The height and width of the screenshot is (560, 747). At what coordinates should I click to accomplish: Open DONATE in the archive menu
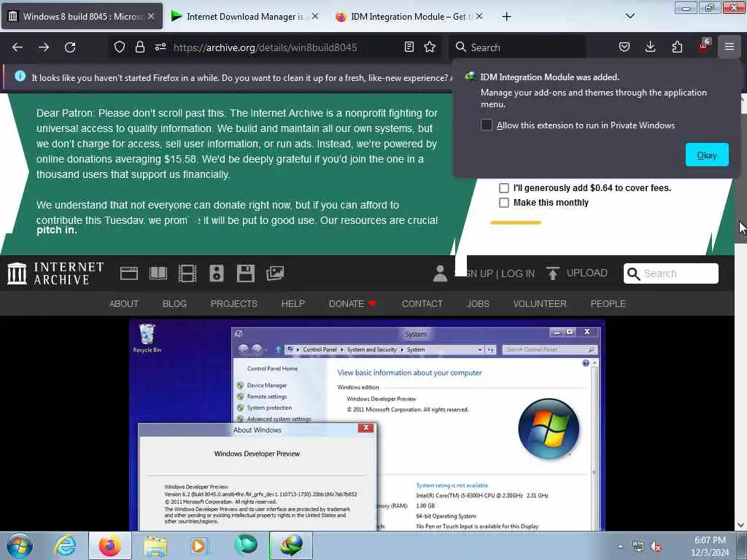pos(352,304)
